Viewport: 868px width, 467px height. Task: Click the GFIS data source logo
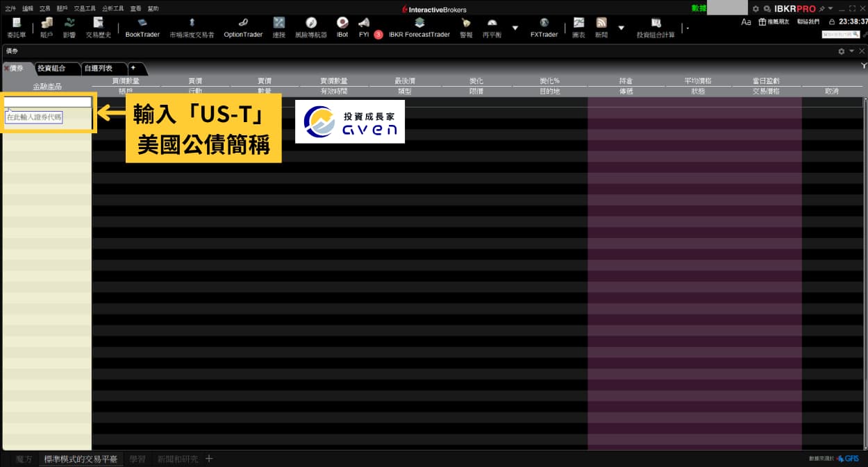tap(848, 459)
